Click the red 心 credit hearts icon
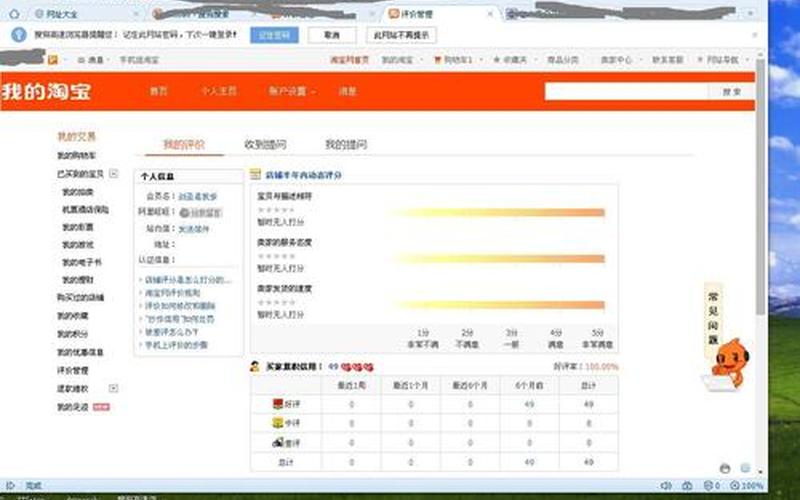The width and height of the screenshot is (800, 500). pos(357,366)
